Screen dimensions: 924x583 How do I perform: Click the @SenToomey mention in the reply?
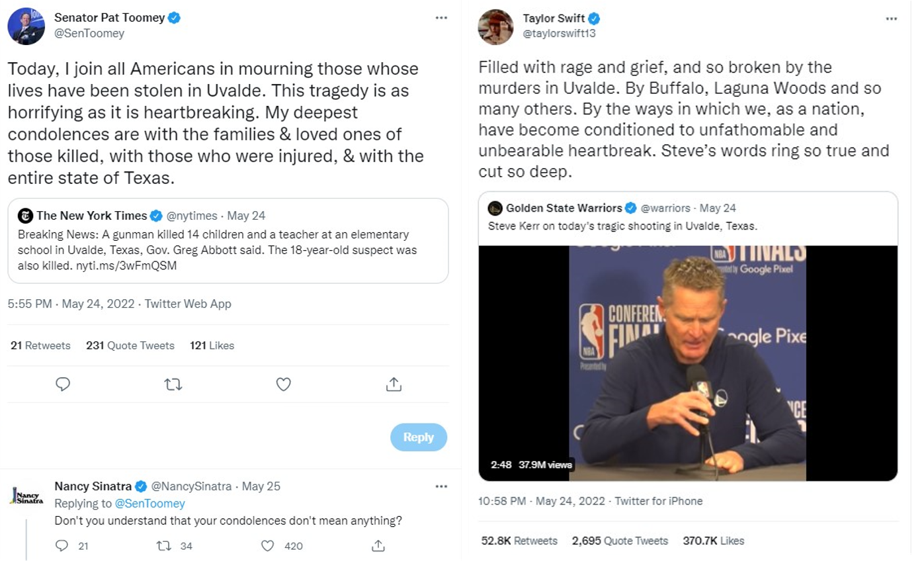[150, 504]
